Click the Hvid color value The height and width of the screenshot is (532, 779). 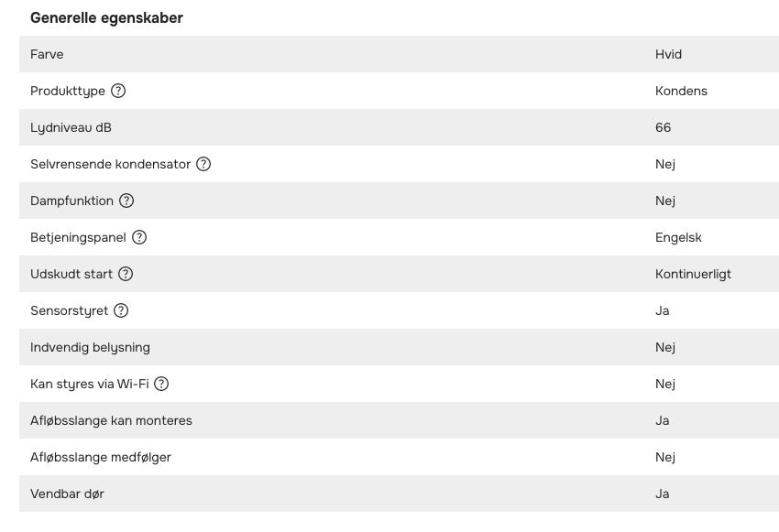pos(668,54)
